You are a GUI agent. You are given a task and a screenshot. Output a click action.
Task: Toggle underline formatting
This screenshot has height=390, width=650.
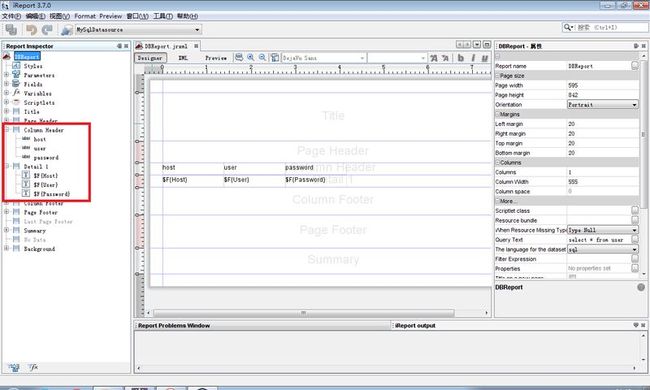click(x=484, y=58)
